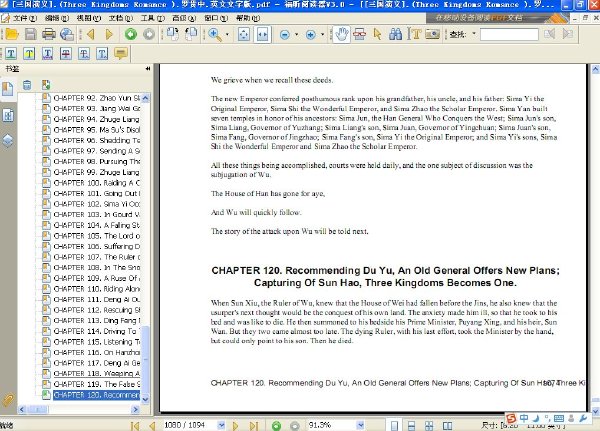Screen dimensions: 600x431
Task: Open the page number dropdown in status bar
Action: tap(221, 425)
